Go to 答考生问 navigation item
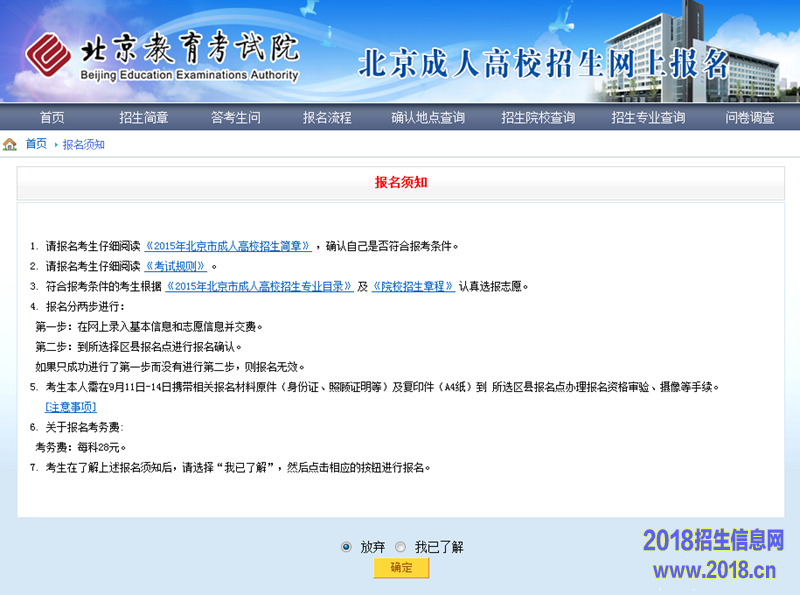800x595 pixels. point(235,117)
